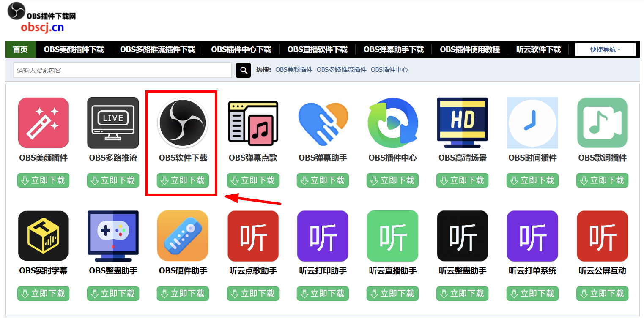Screen dimensions: 644x319
Task: Click the OBS插件下载网 site logo
Action: coord(41,17)
